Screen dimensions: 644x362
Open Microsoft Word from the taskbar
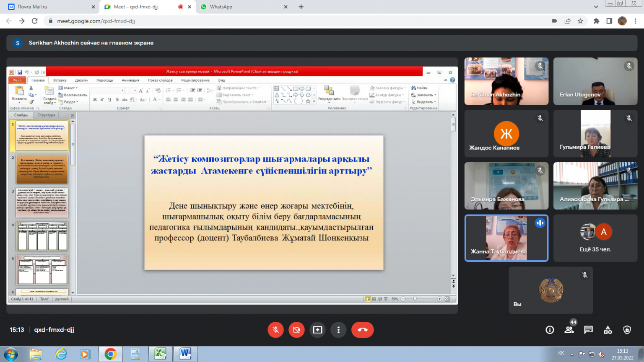(x=185, y=354)
